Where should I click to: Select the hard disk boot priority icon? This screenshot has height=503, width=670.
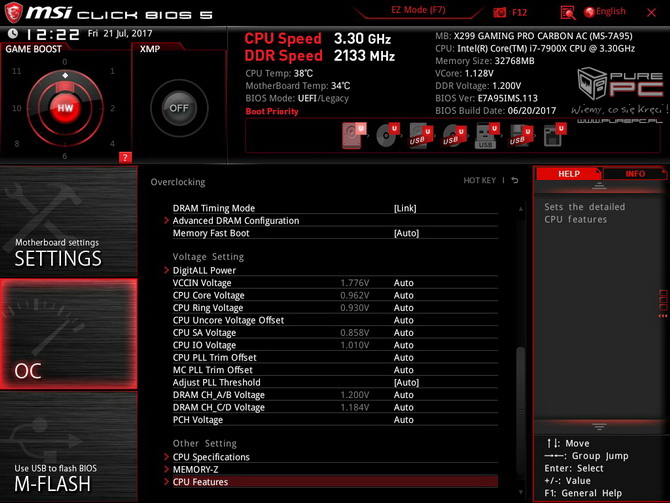pyautogui.click(x=354, y=135)
